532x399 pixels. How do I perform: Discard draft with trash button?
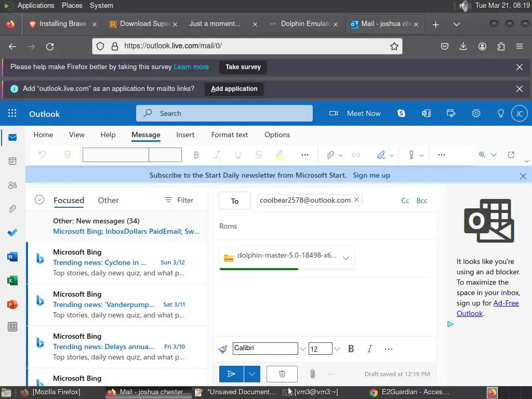point(282,374)
